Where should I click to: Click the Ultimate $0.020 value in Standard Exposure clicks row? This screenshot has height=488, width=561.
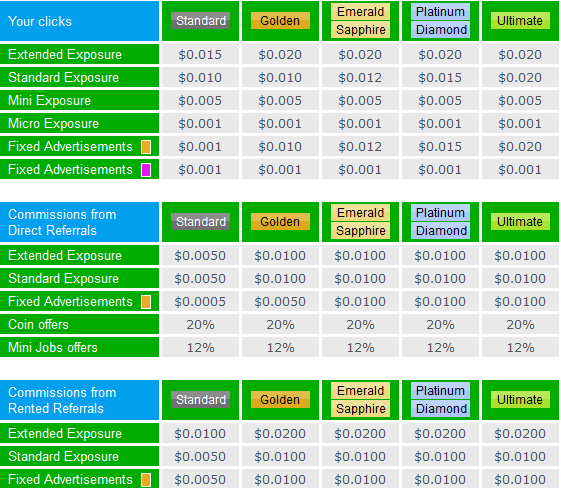pos(520,78)
